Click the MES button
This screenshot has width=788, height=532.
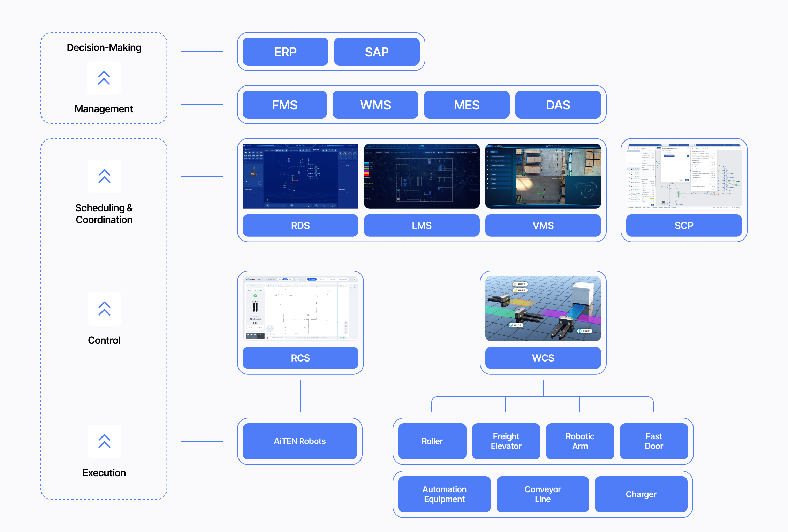[x=467, y=105]
